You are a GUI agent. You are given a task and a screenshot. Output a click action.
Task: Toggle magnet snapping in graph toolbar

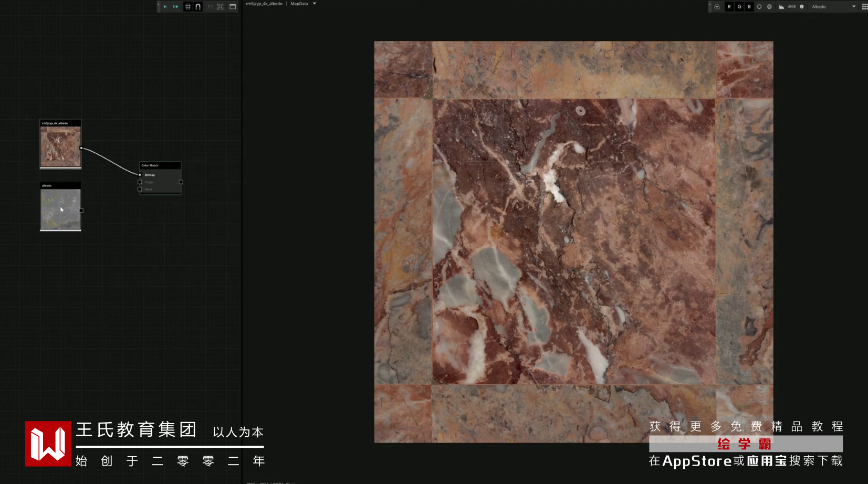pyautogui.click(x=198, y=7)
